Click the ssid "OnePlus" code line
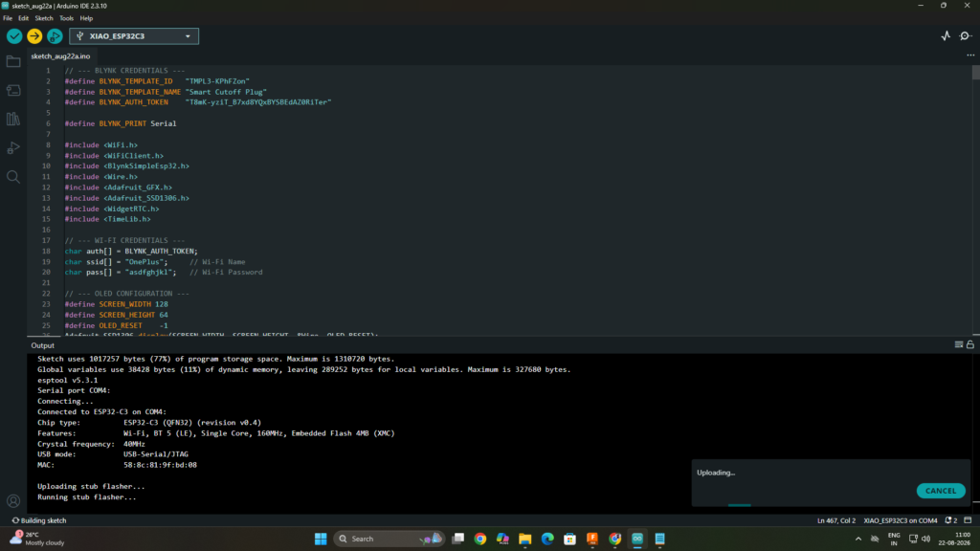Image resolution: width=980 pixels, height=551 pixels. click(x=154, y=262)
